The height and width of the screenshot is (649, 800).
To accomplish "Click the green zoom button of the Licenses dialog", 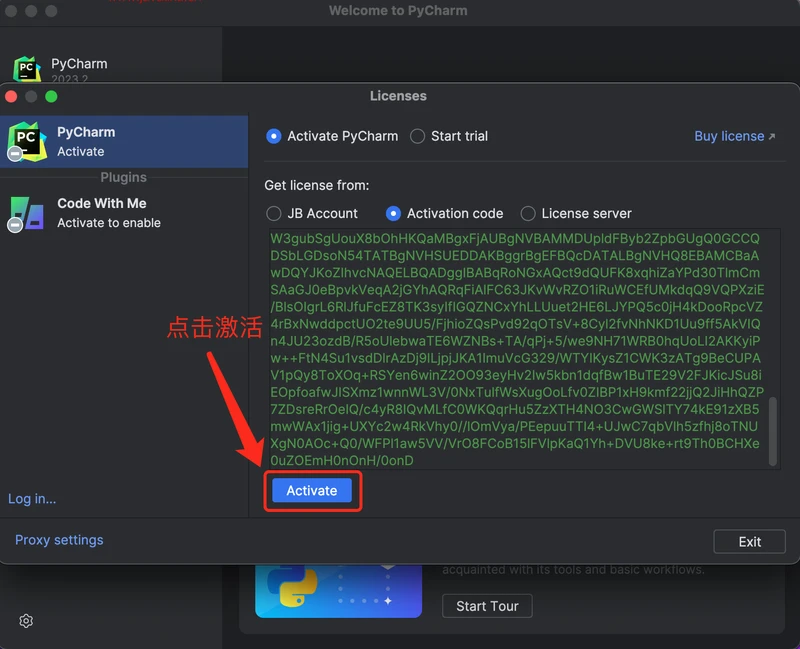I will (x=51, y=96).
